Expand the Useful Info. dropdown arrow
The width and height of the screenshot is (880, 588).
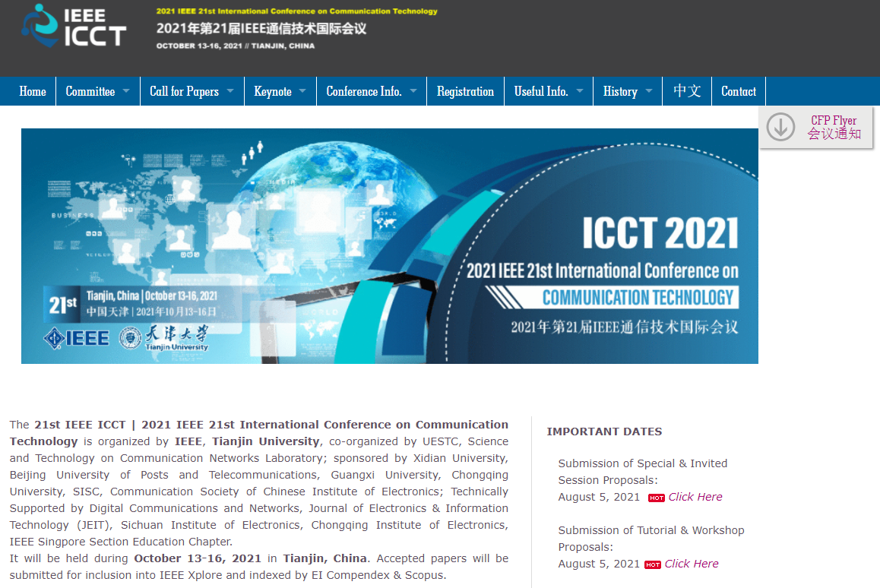pos(580,91)
